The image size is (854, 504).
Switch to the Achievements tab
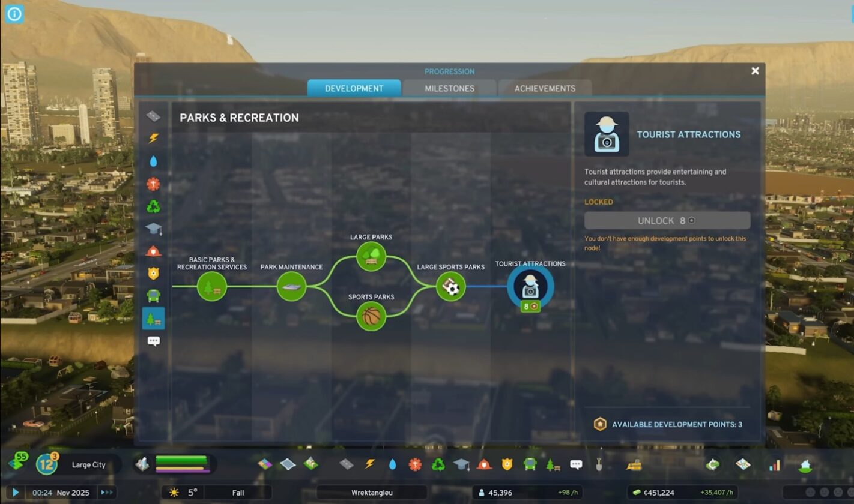pos(545,88)
